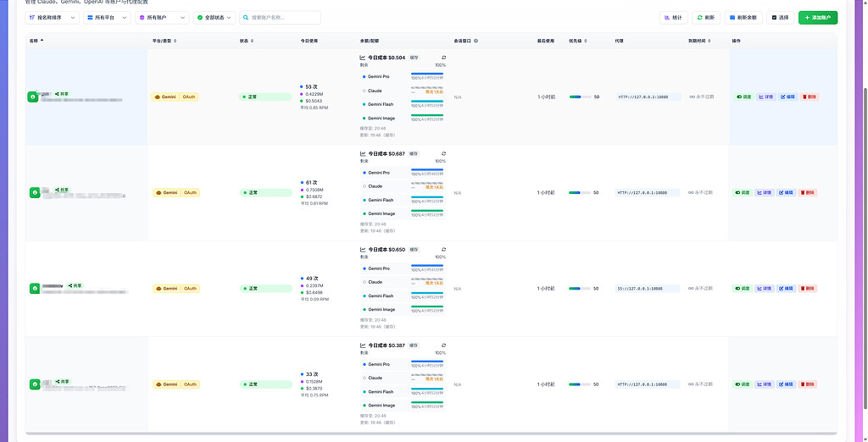Toggle 调度 for the $0.687 cost account
The width and height of the screenshot is (868, 442).
[743, 192]
